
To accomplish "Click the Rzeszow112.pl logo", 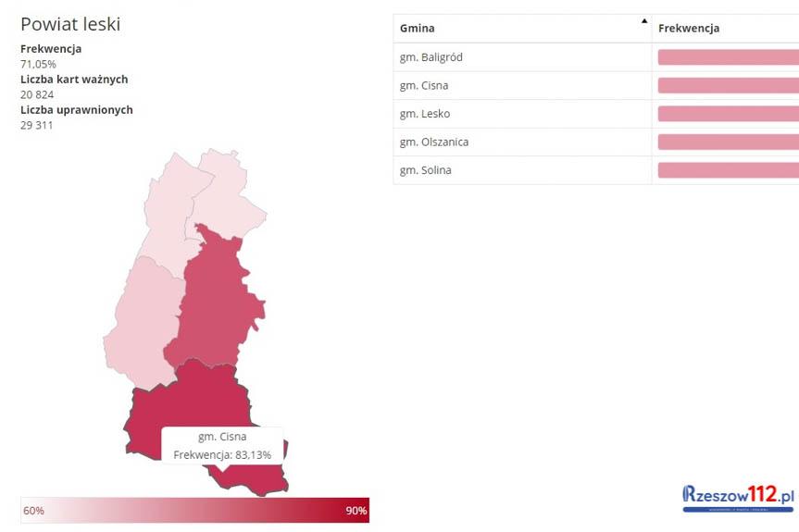I will click(x=739, y=498).
